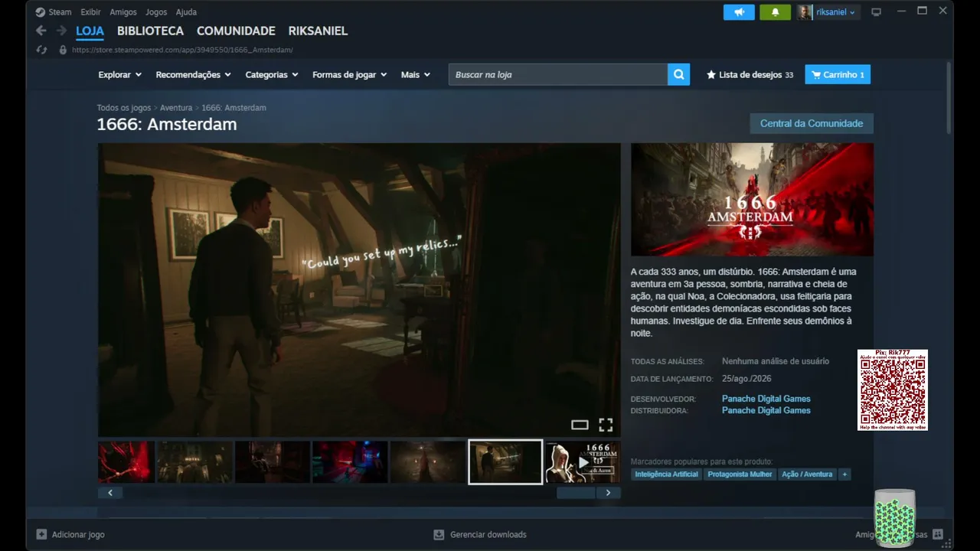Expand the Explorar dropdown

tap(120, 75)
